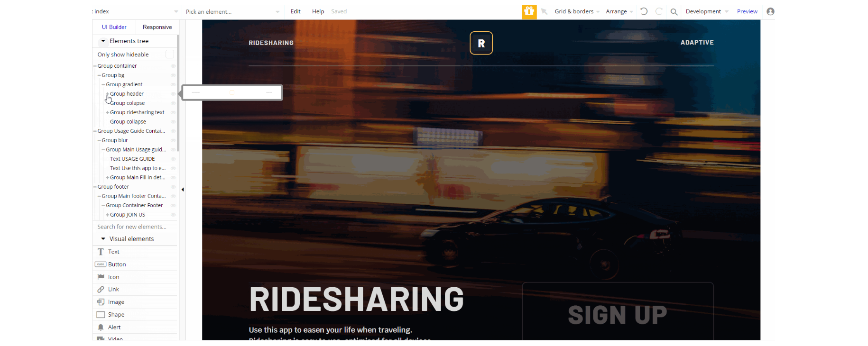
Task: Toggle visibility eye for Text USAGE GUIDE
Action: (x=173, y=159)
